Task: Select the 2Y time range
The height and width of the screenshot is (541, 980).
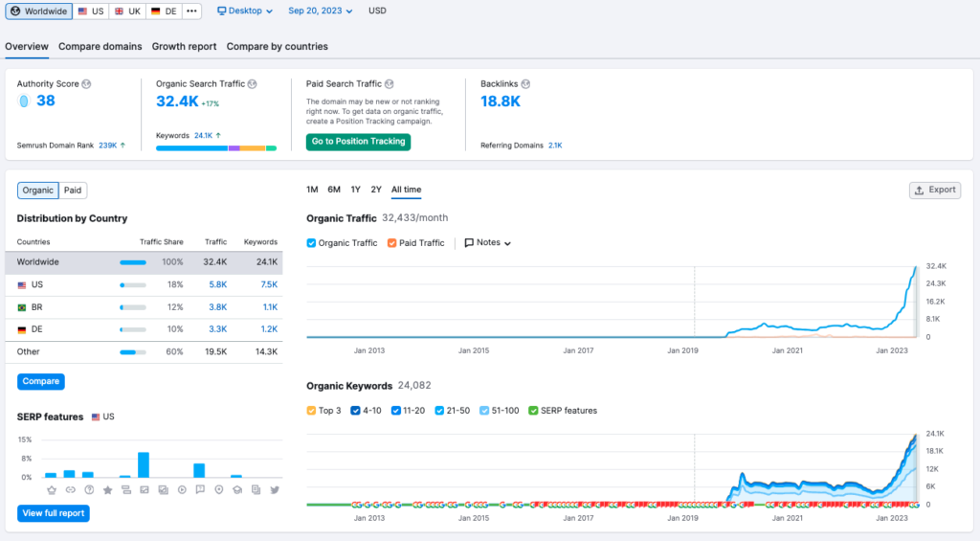Action: [x=376, y=190]
